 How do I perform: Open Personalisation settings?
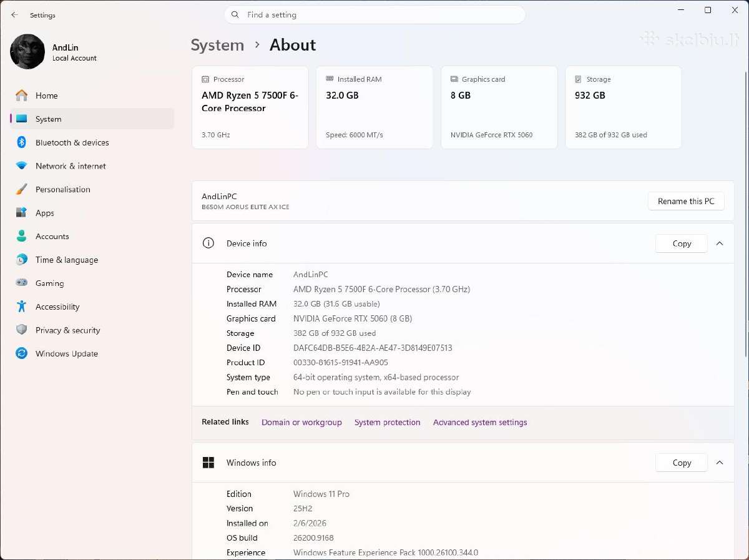92,189
